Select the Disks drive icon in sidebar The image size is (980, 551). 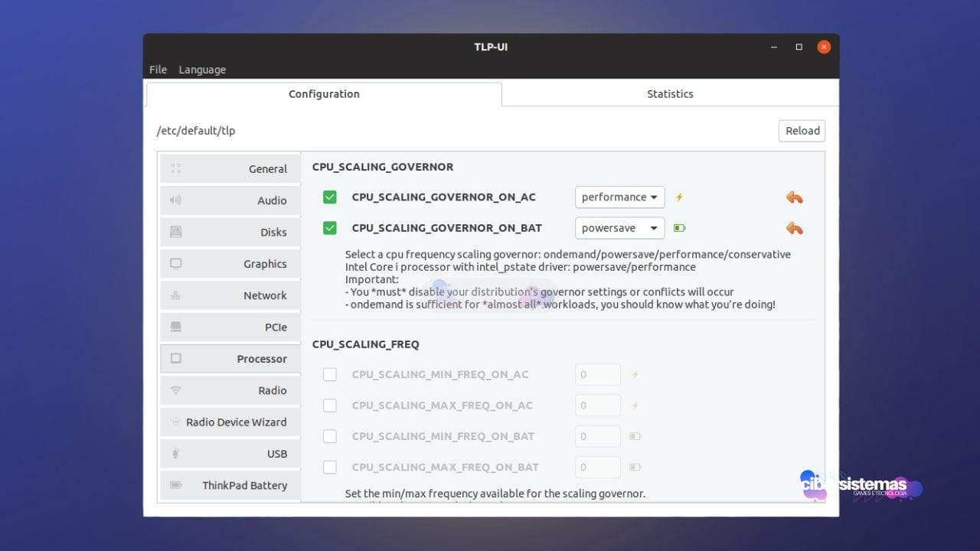click(x=176, y=232)
